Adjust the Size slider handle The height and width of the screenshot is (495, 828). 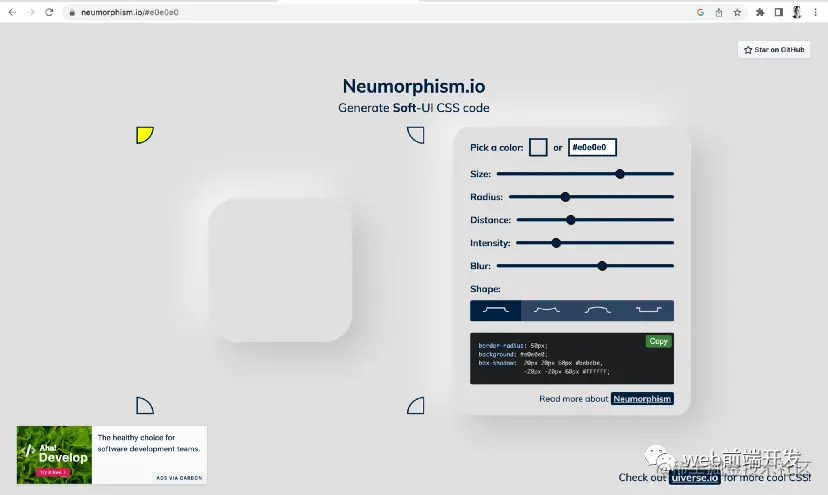coord(620,174)
